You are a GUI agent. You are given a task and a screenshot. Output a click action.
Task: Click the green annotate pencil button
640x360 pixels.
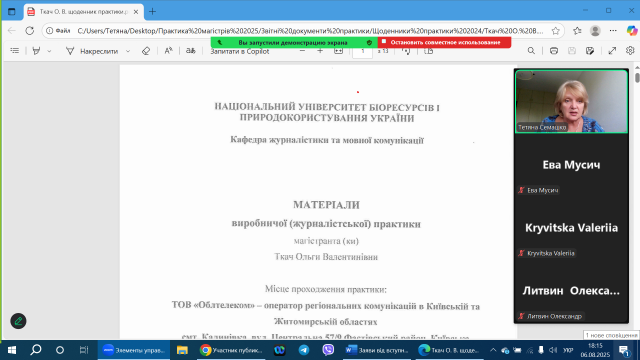pos(18,321)
